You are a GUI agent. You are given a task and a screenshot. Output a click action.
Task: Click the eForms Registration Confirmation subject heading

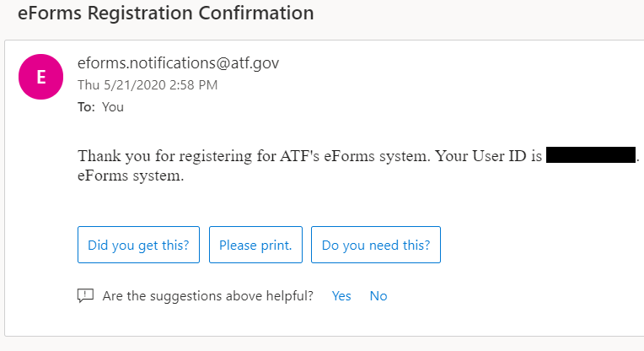166,13
